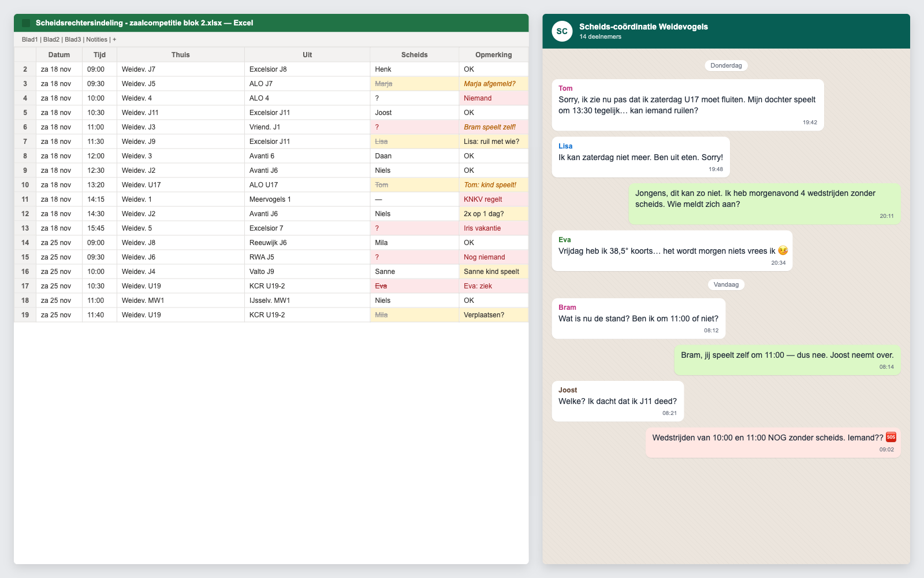Open Tom's sender name in chat

565,88
